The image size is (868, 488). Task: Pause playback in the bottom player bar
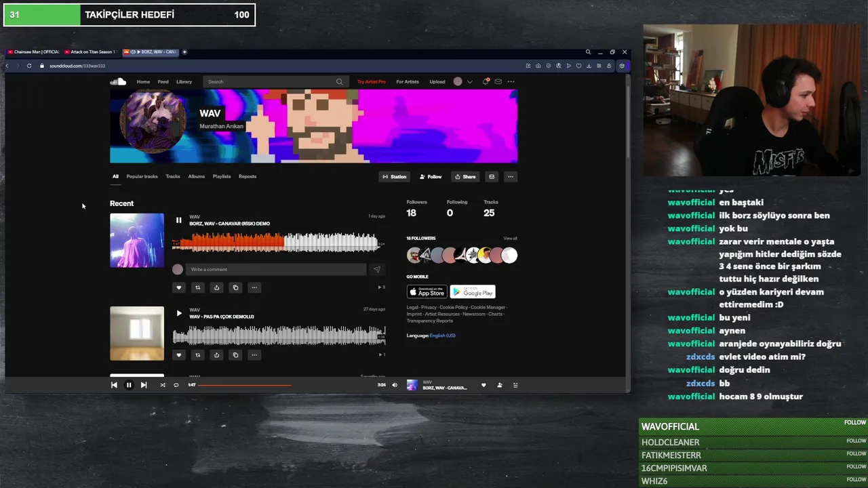[x=129, y=385]
